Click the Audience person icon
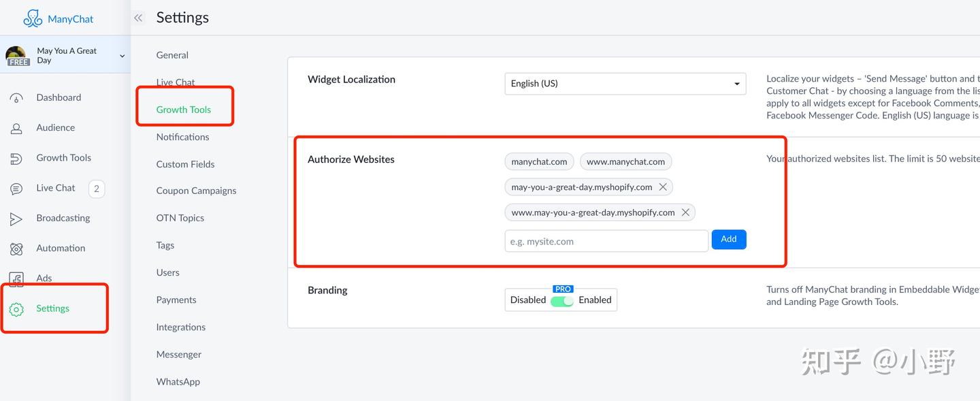Image resolution: width=980 pixels, height=401 pixels. [x=16, y=128]
